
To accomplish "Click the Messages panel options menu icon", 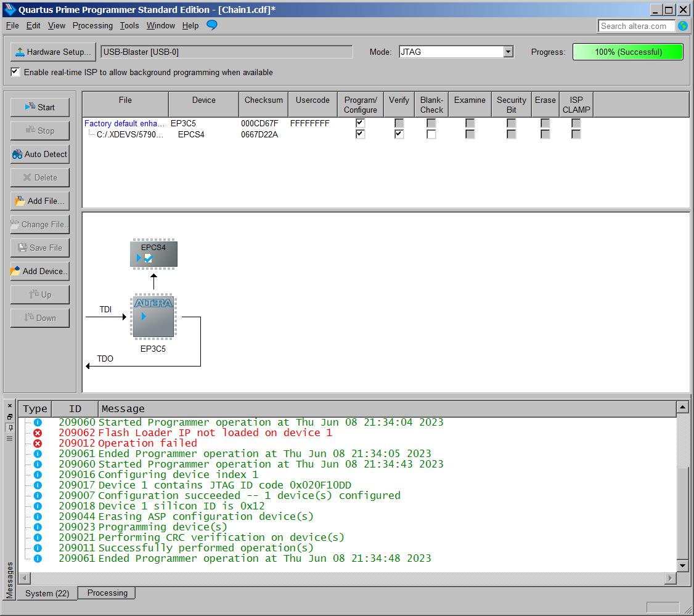I will 10,439.
